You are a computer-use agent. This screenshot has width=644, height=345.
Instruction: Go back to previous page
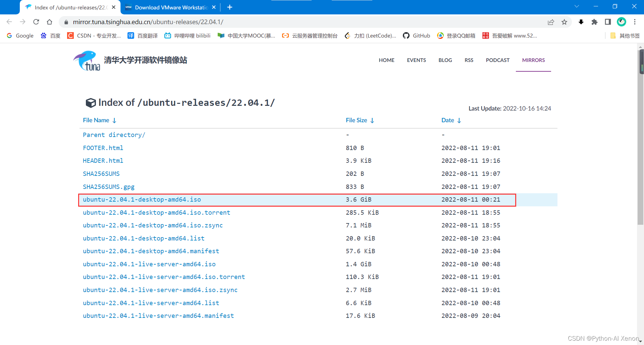tap(9, 22)
